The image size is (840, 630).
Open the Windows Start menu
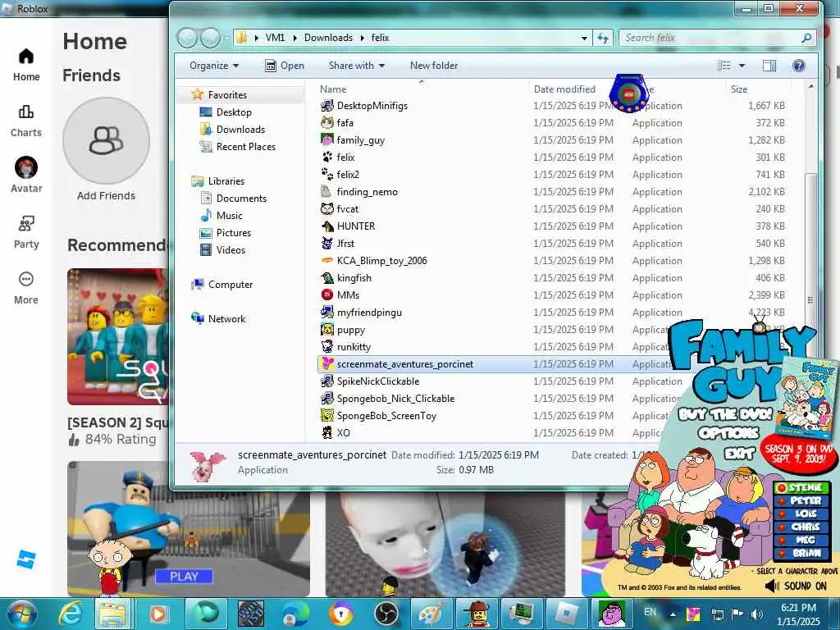point(21,614)
